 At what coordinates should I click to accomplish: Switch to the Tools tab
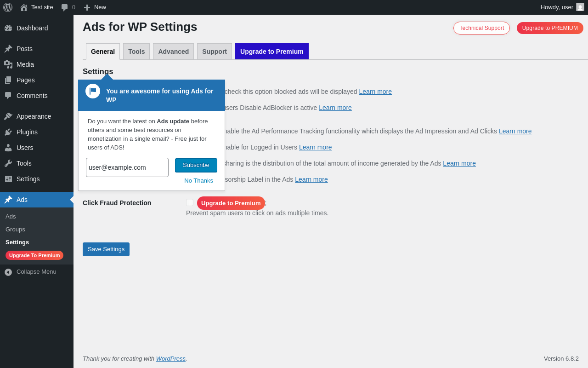pyautogui.click(x=136, y=52)
